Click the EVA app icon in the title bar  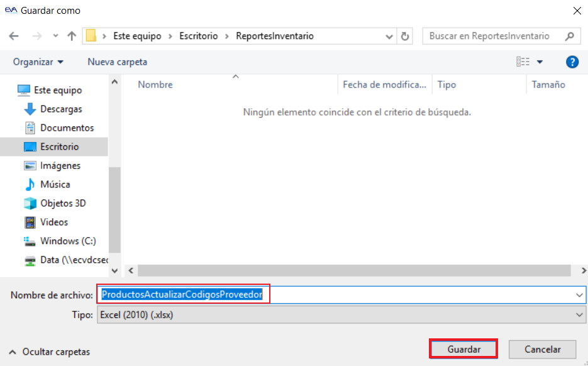pyautogui.click(x=11, y=10)
